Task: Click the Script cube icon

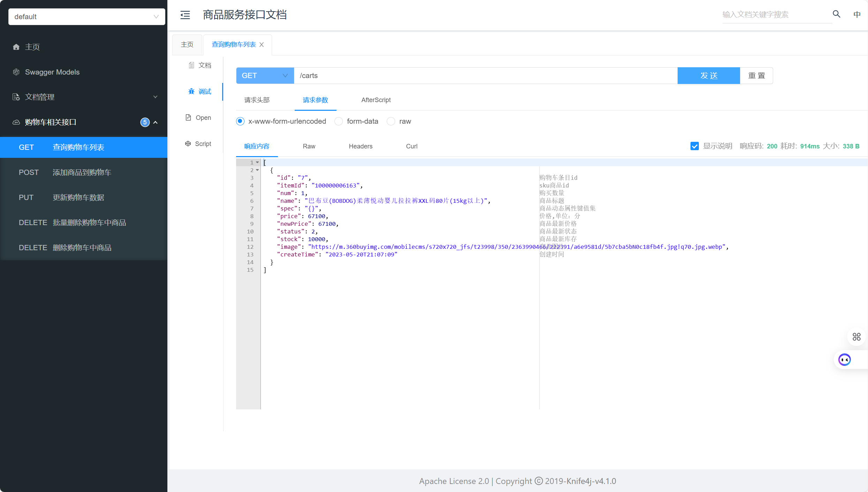Action: 188,144
